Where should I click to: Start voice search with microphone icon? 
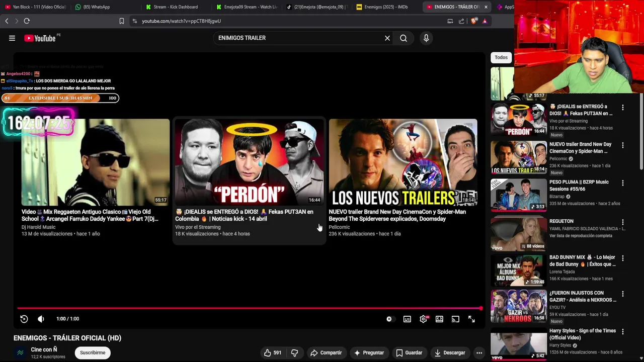tap(426, 38)
